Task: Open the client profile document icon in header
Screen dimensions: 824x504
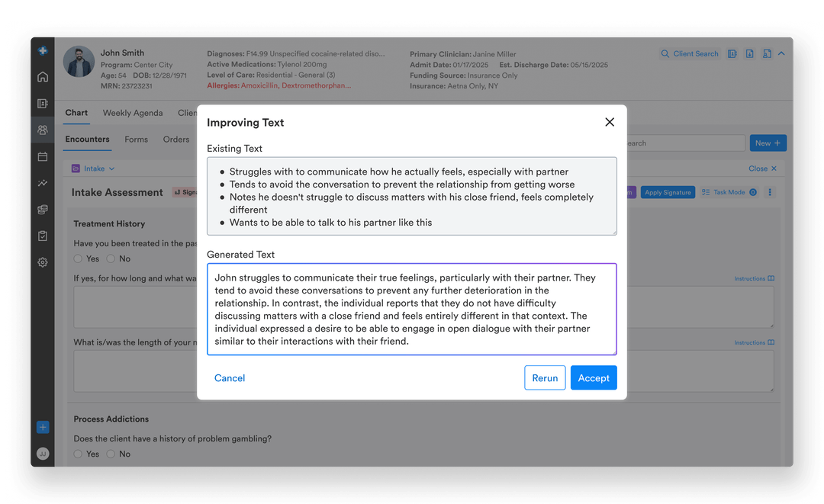Action: point(767,53)
